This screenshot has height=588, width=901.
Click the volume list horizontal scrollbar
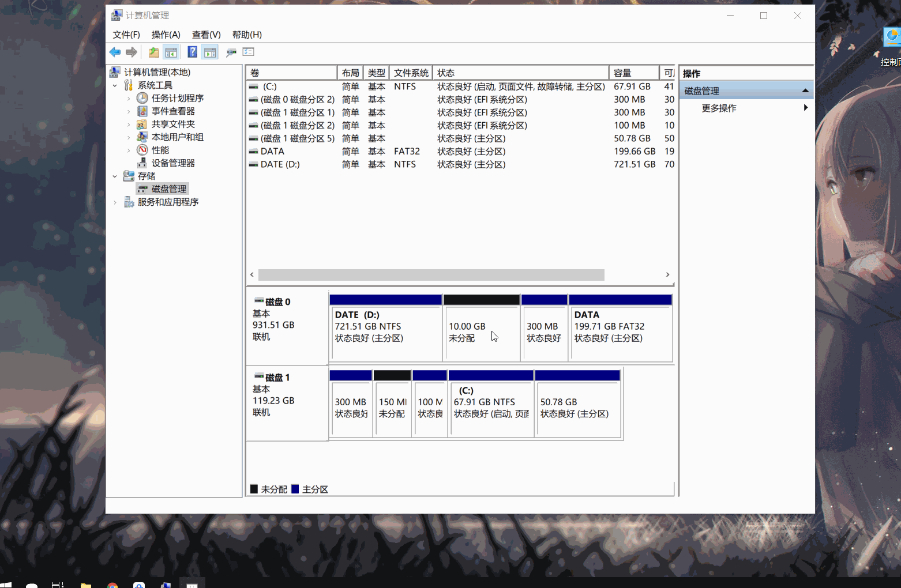(431, 275)
